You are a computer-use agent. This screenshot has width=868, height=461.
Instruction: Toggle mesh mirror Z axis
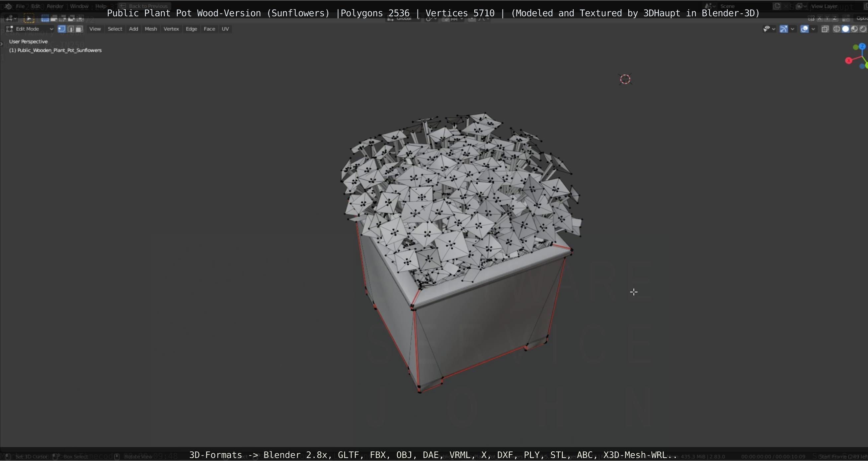pyautogui.click(x=835, y=18)
